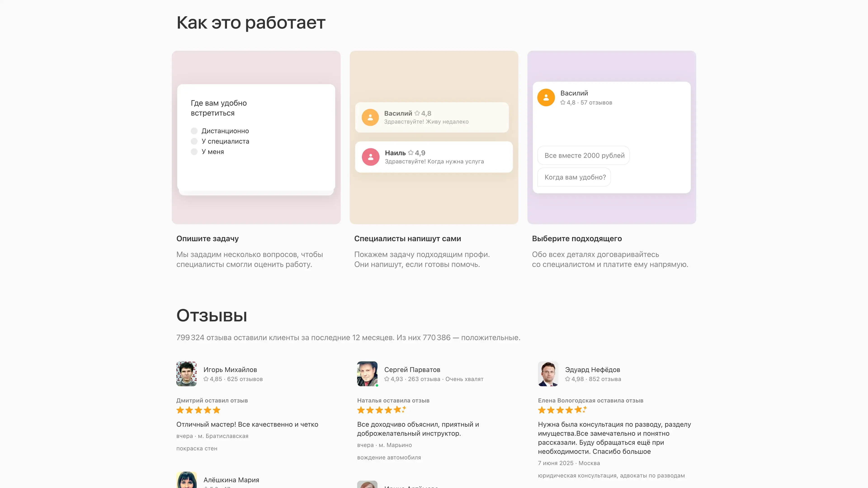Screen dimensions: 868x488
Task: Select the Дистанционно radio option
Action: point(194,131)
